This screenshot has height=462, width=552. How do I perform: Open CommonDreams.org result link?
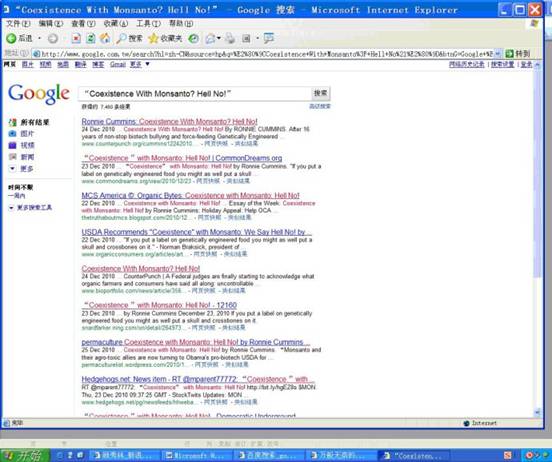pos(182,158)
